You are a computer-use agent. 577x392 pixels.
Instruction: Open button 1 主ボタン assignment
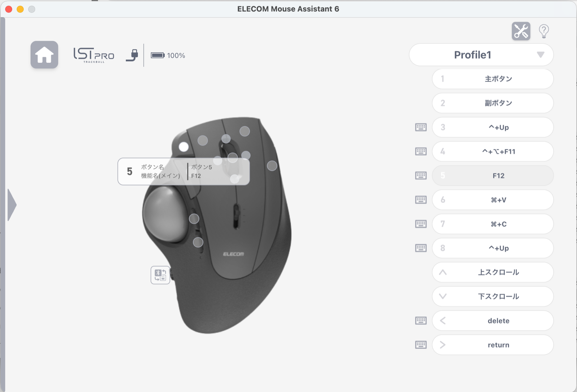(493, 79)
